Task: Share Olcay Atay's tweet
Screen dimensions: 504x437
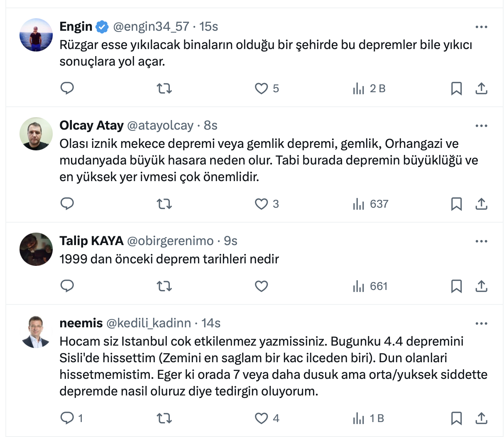Action: tap(481, 204)
